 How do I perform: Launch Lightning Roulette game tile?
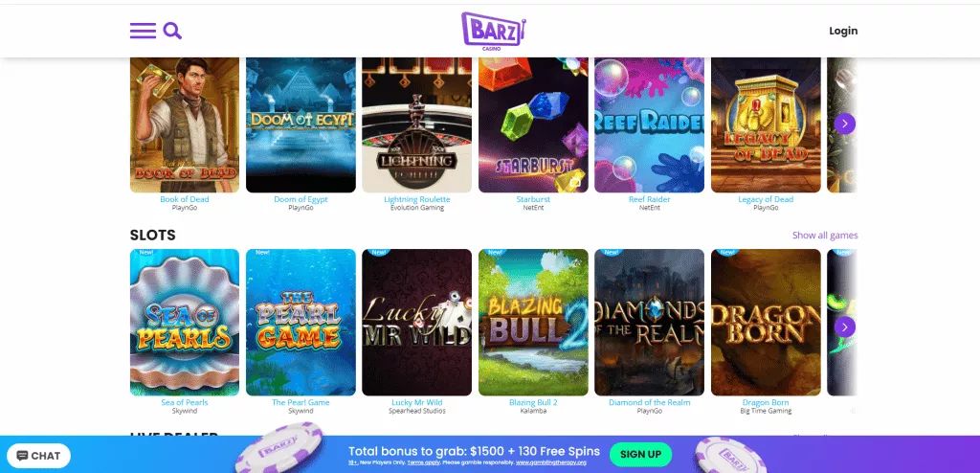click(417, 125)
